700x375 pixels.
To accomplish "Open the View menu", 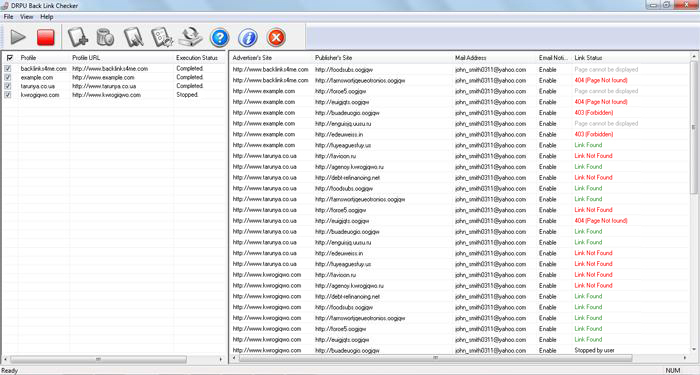I will point(27,17).
